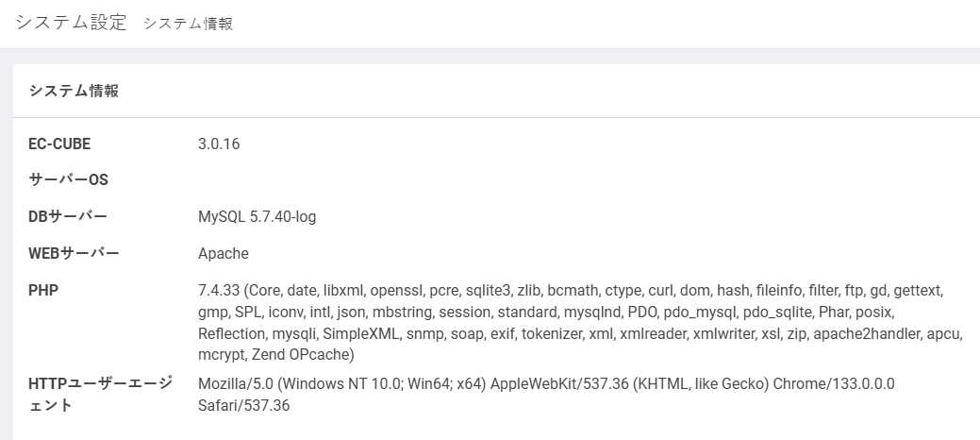980x440 pixels.
Task: Click the WEBサーバー label
Action: [x=74, y=253]
